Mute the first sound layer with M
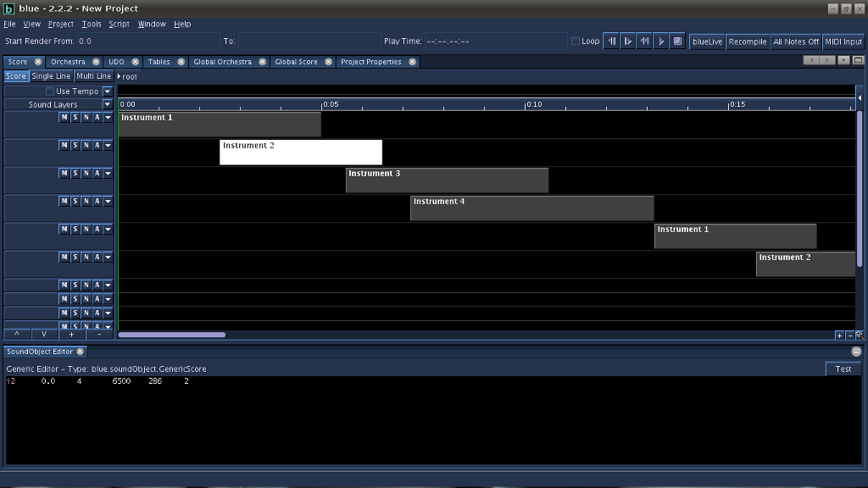The image size is (868, 488). pos(64,118)
